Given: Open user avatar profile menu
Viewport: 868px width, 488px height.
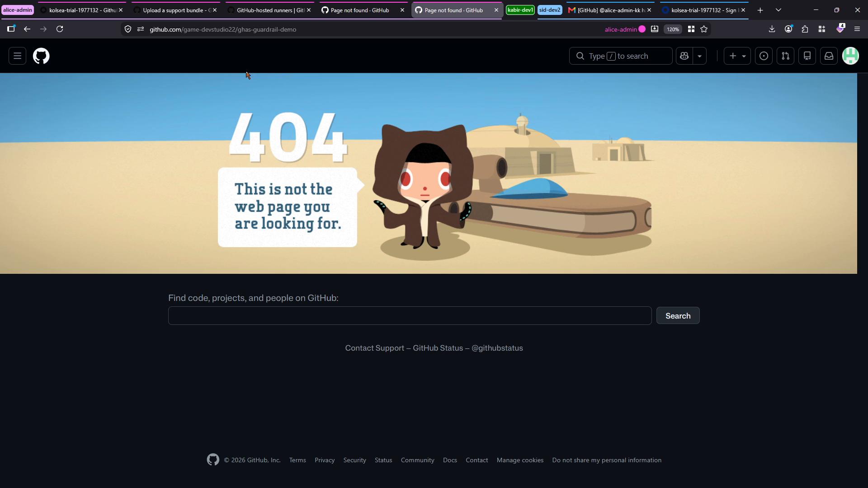Looking at the screenshot, I should click(x=850, y=56).
